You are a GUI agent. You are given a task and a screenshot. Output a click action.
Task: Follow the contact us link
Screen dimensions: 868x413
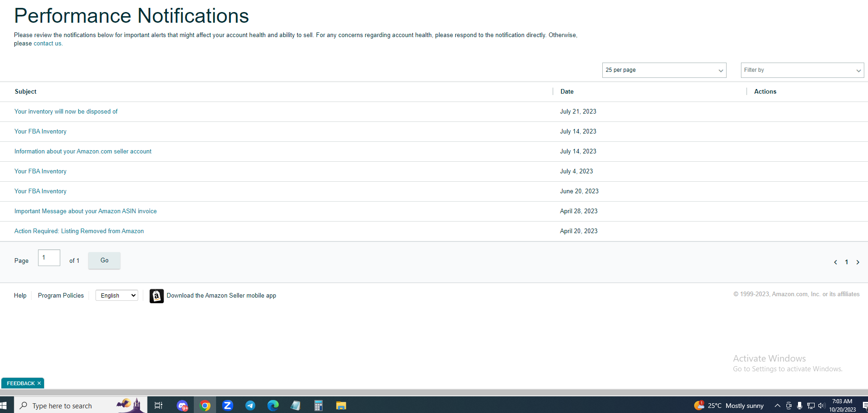tap(47, 44)
